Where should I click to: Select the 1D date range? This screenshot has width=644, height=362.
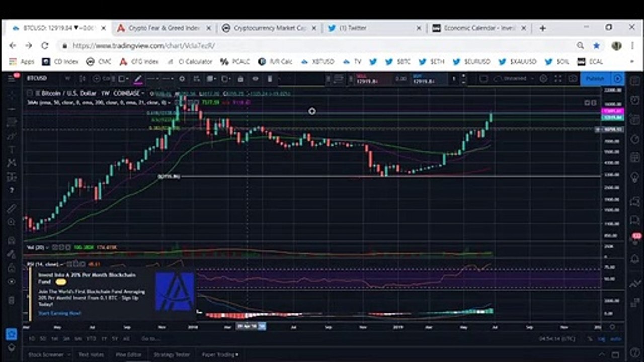tap(32, 339)
